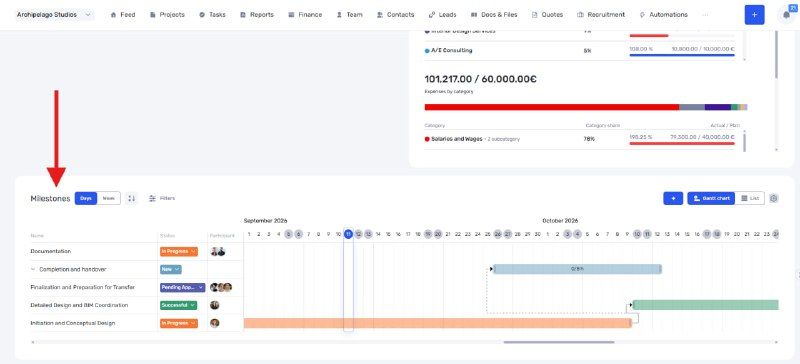Open the milestone Filters
The width and height of the screenshot is (800, 364).
(162, 198)
